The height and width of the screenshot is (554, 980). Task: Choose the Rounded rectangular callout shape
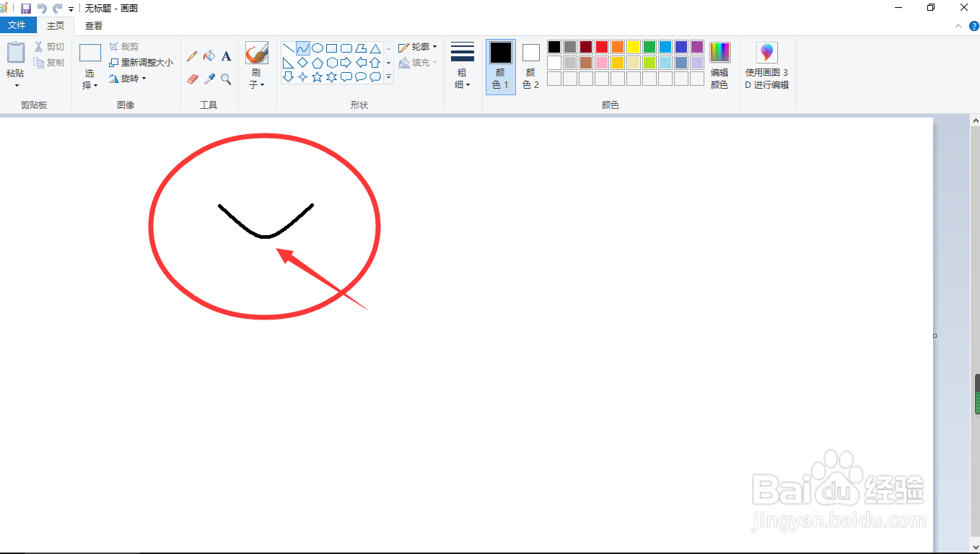pos(346,77)
